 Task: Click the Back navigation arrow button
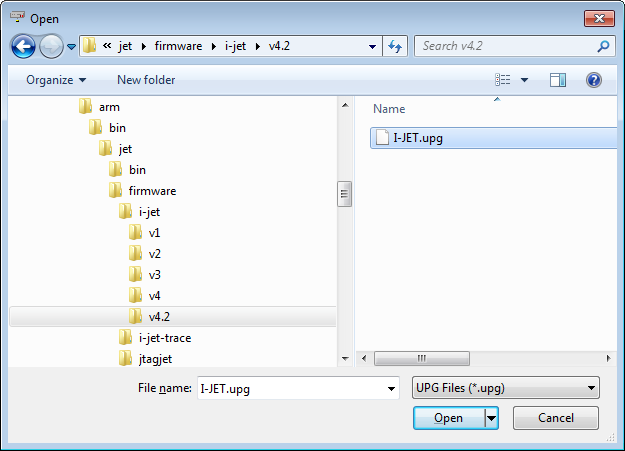click(23, 46)
